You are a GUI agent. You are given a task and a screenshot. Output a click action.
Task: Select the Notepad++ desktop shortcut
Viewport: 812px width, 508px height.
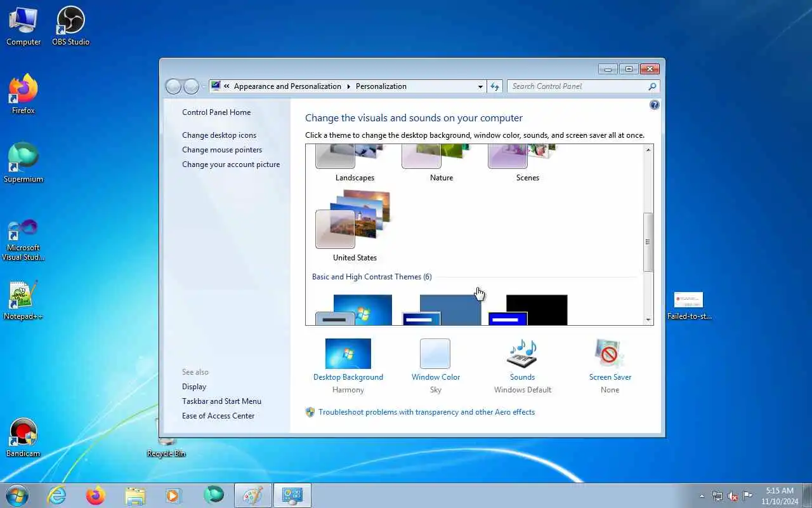click(23, 300)
